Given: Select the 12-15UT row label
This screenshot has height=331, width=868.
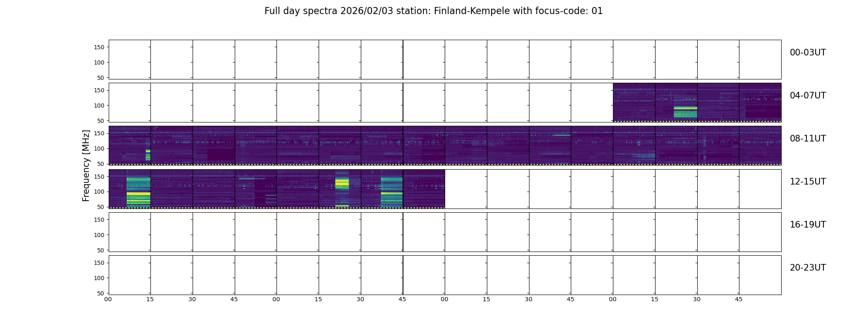Looking at the screenshot, I should click(x=808, y=182).
